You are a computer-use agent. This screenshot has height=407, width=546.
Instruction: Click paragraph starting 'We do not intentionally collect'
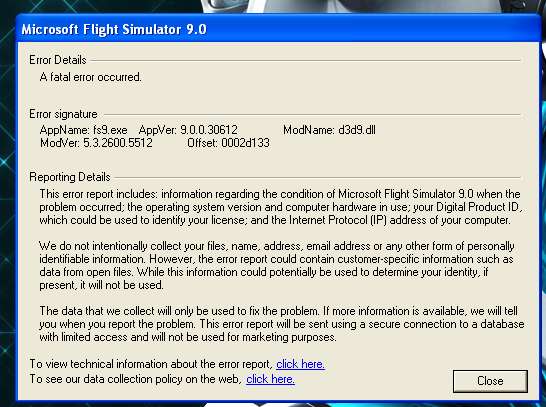point(276,266)
